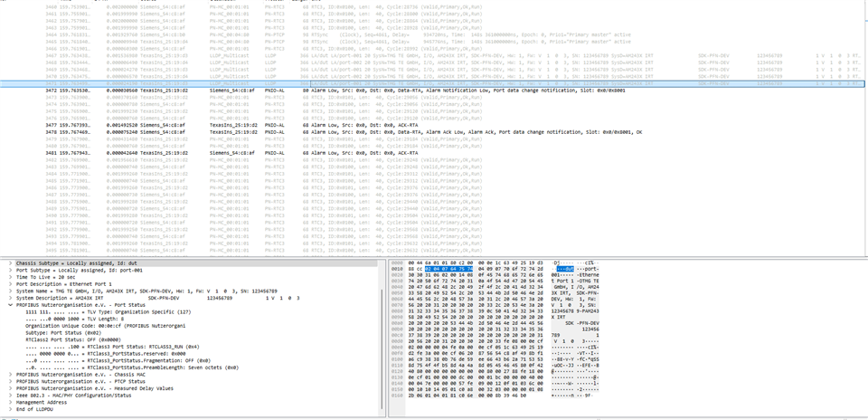The height and width of the screenshot is (420, 868).
Task: Expand the System Description row
Action: [x=11, y=298]
